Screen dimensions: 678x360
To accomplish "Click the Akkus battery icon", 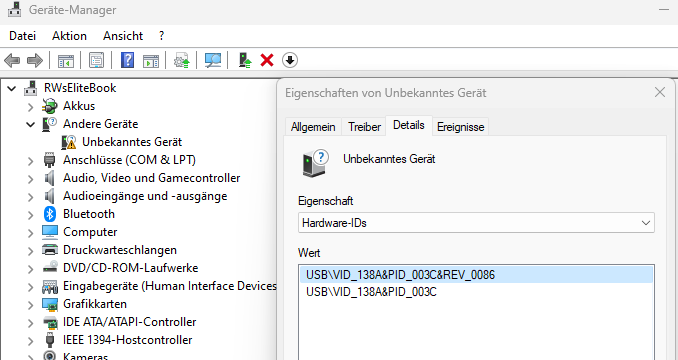I will coord(50,106).
